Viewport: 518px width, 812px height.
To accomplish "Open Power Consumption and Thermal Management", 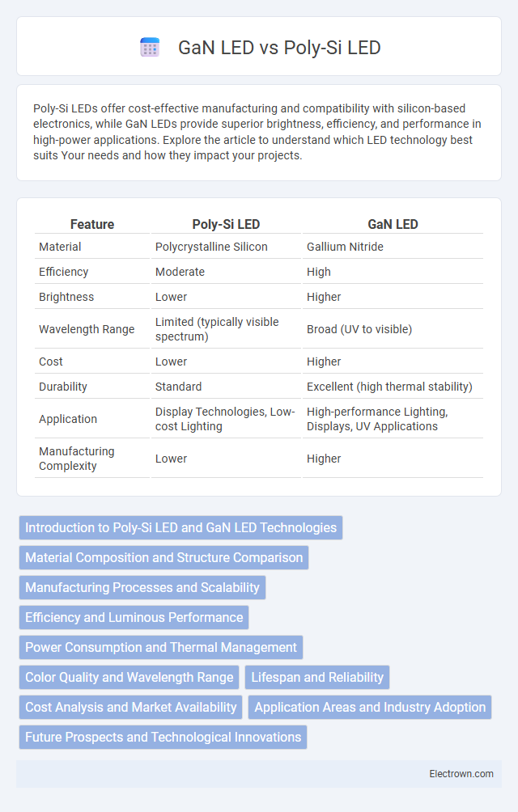I will pyautogui.click(x=161, y=647).
